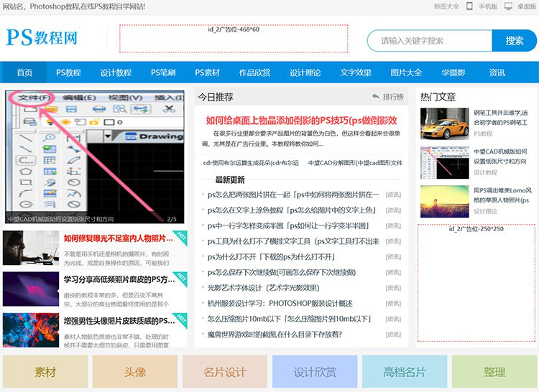Open thumbnail of 如何修复曝光不足室内人物照片
539x392 pixels.
31,248
